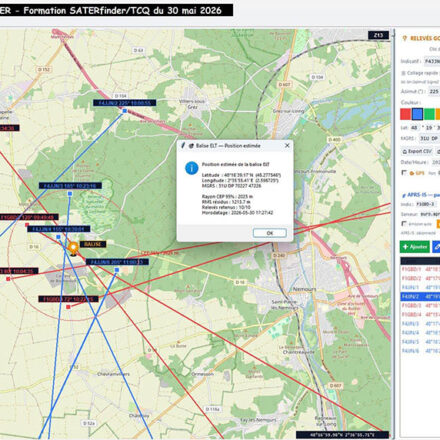The width and height of the screenshot is (440, 440).
Task: Click the F1GBD 72° red bearing square
Action: click(68, 307)
